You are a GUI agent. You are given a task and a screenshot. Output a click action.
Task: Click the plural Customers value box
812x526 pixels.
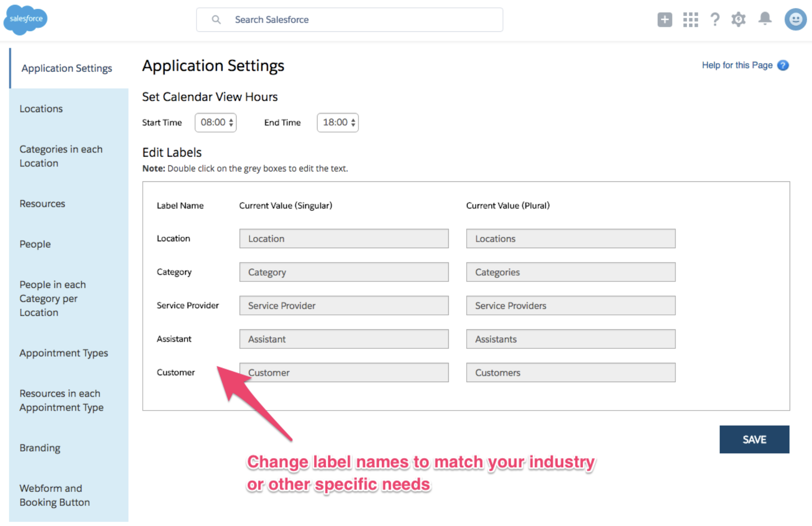point(571,373)
